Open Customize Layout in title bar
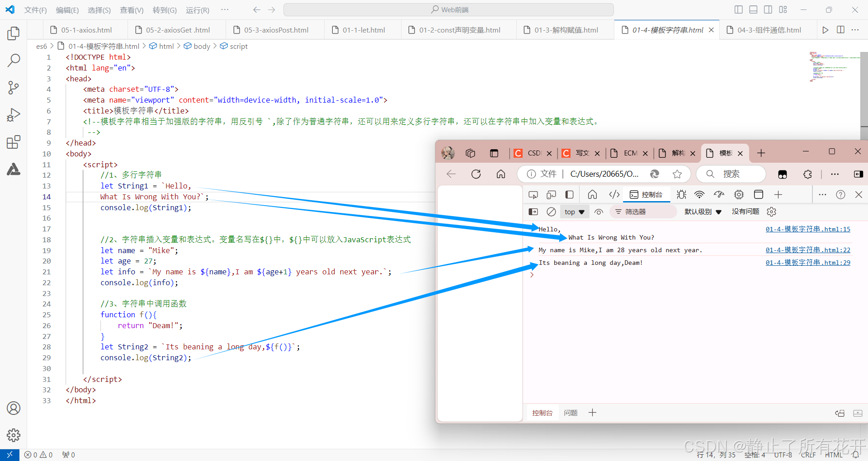The width and height of the screenshot is (868, 461). click(783, 9)
